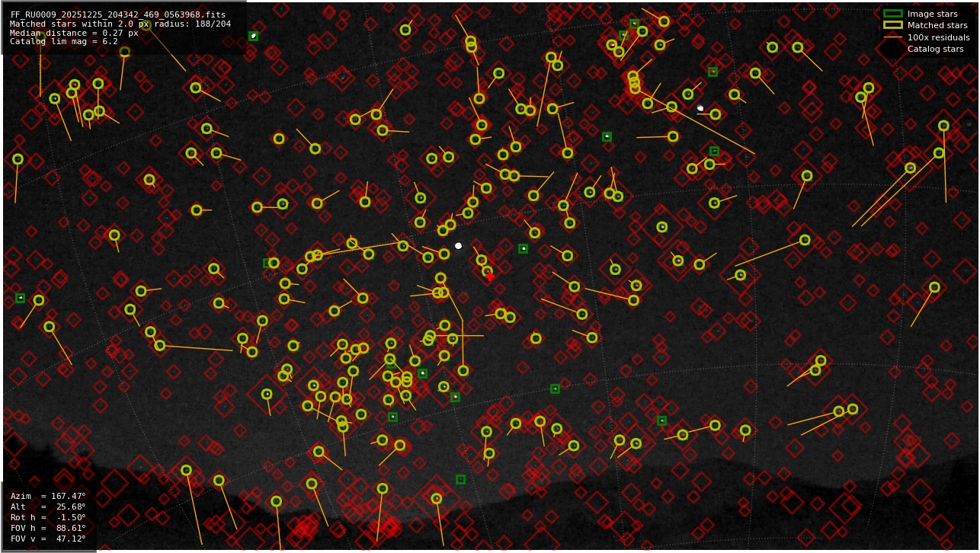Click the 'Catalog lim mag = 6.2' text

click(64, 42)
